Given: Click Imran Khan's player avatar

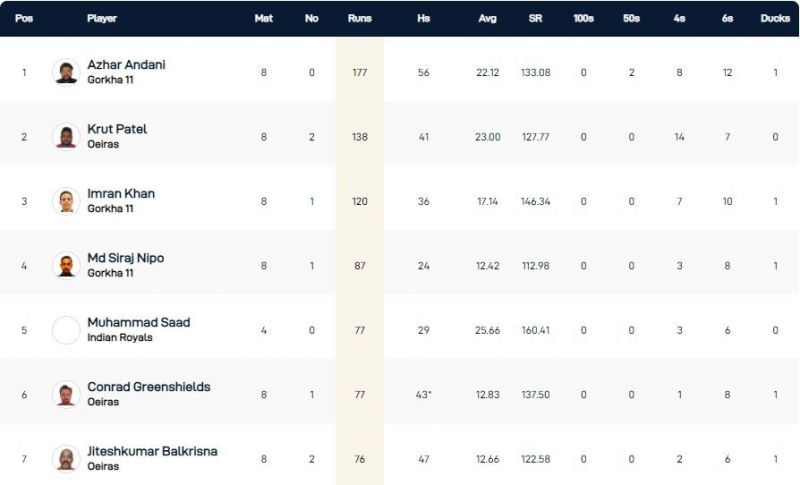Looking at the screenshot, I should [66, 201].
